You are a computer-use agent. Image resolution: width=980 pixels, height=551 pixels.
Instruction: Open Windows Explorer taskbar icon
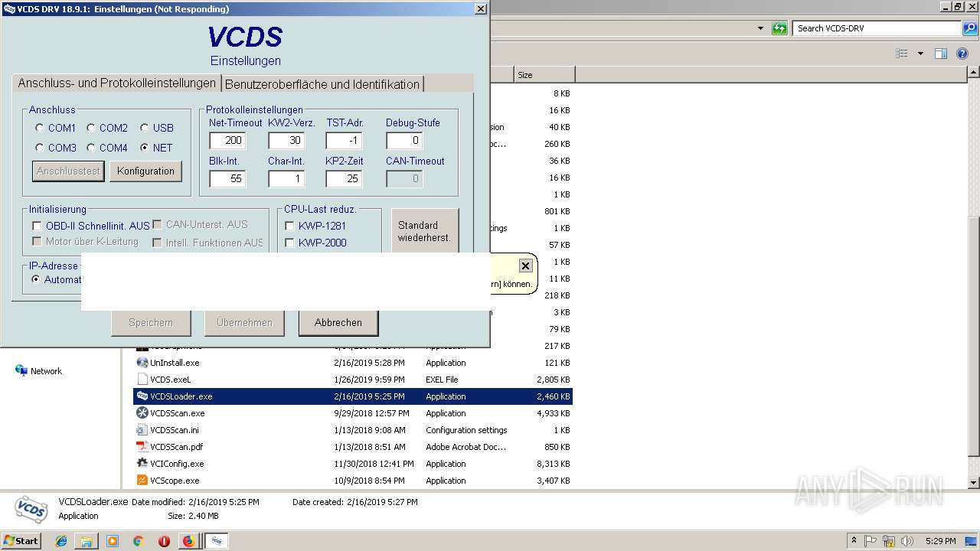pos(87,541)
